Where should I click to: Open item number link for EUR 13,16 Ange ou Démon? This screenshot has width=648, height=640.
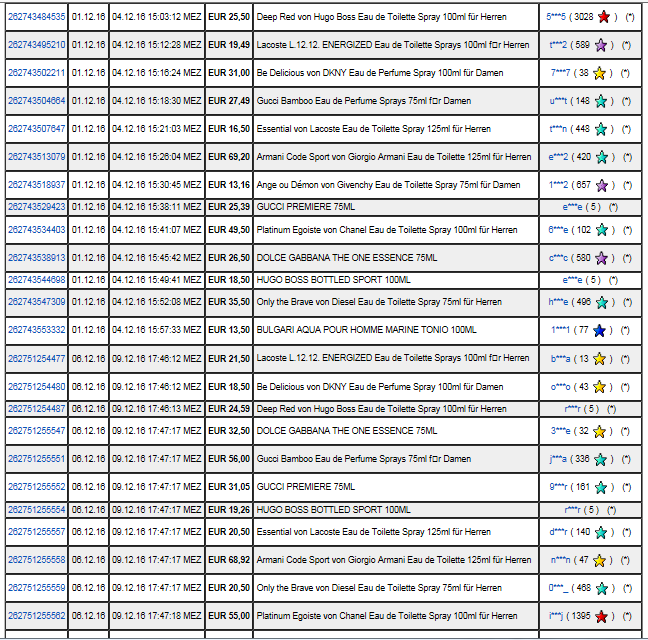[x=37, y=185]
